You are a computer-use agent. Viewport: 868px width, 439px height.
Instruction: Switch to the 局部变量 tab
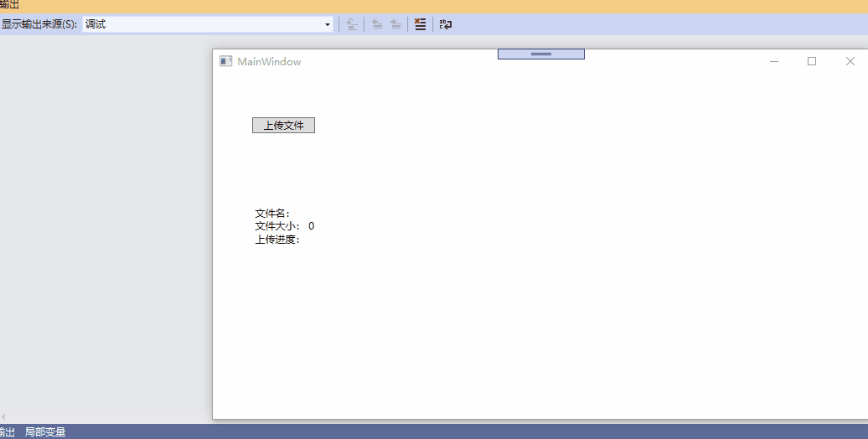[45, 431]
